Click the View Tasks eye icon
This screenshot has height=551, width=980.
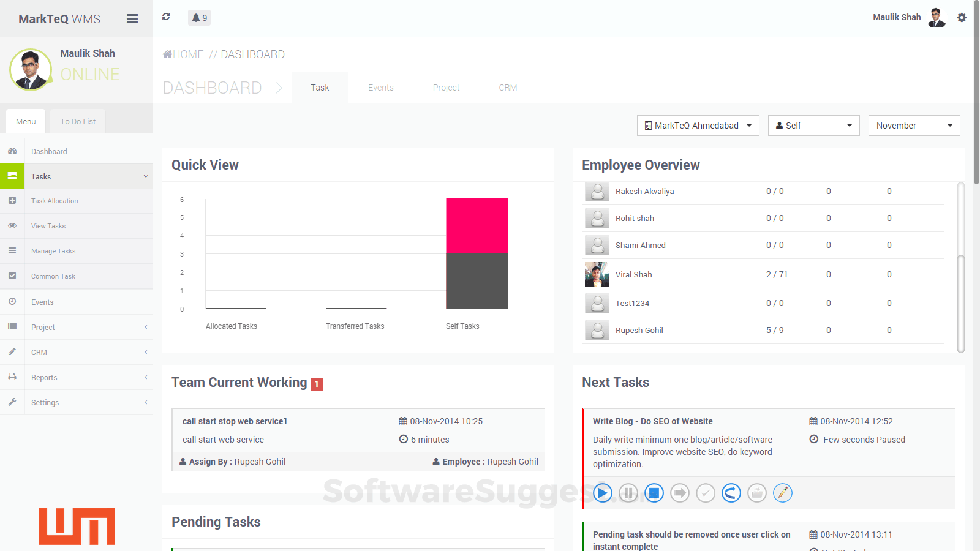12,225
